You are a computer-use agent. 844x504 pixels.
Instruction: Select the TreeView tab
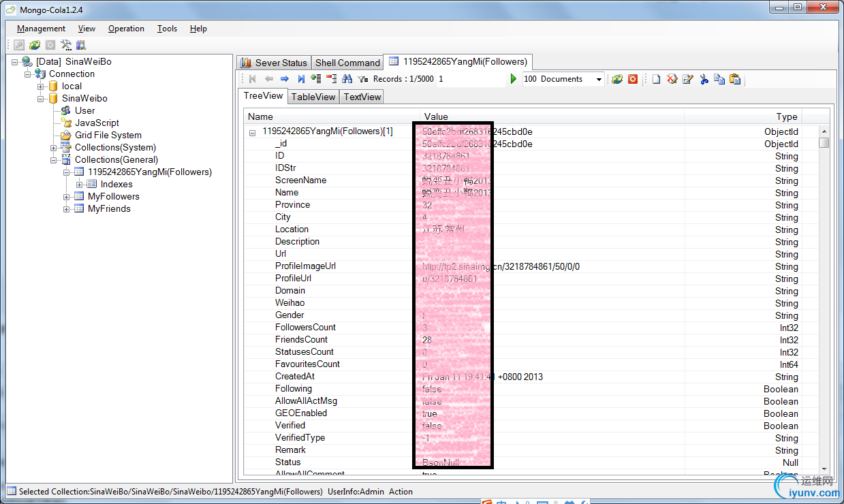tap(263, 96)
